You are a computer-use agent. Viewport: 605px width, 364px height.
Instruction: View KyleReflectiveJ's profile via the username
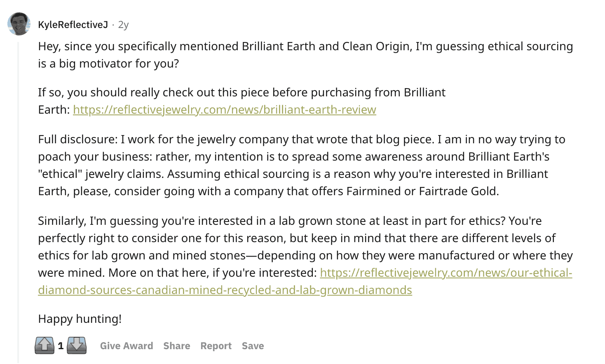coord(73,24)
